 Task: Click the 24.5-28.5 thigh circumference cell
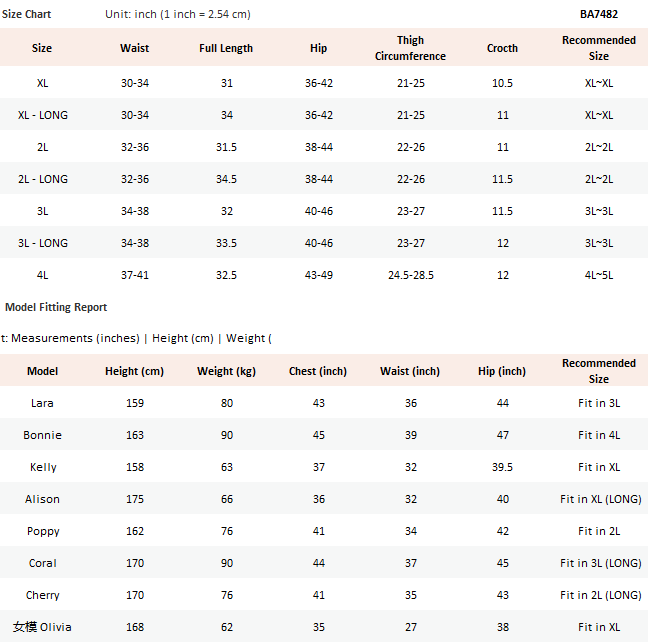pos(410,275)
